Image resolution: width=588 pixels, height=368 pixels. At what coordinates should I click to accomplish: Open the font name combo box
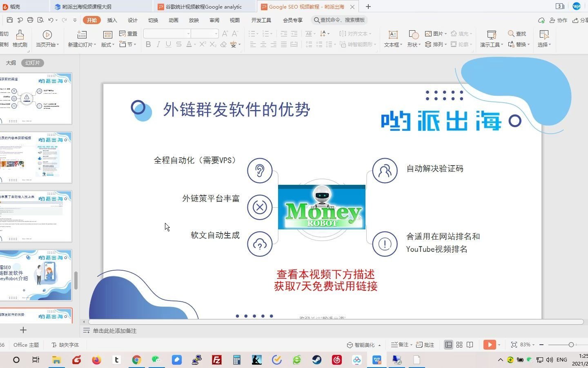167,34
